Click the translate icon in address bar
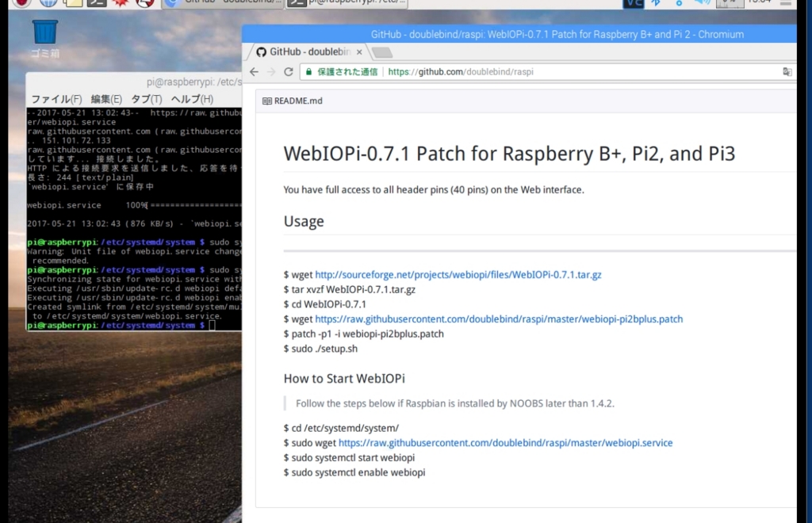 pyautogui.click(x=787, y=72)
